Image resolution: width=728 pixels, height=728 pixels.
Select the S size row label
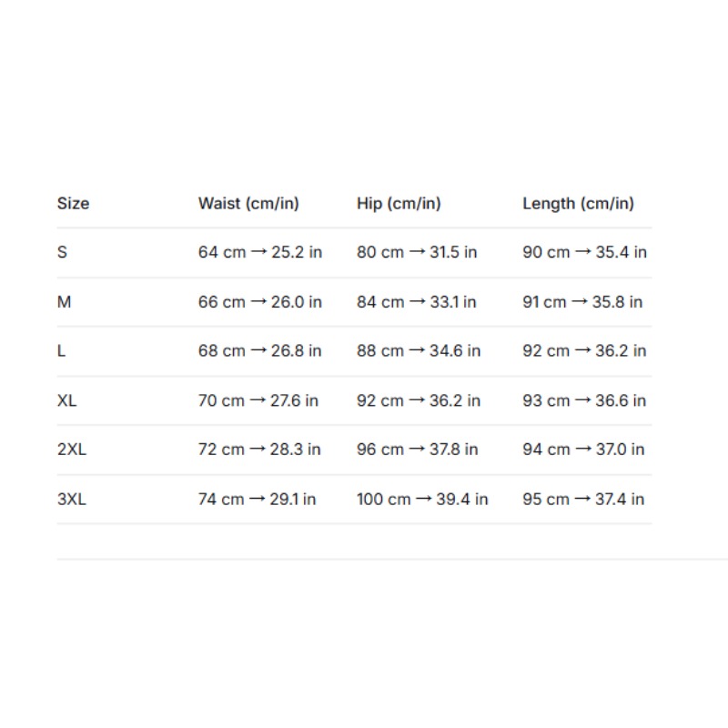62,252
